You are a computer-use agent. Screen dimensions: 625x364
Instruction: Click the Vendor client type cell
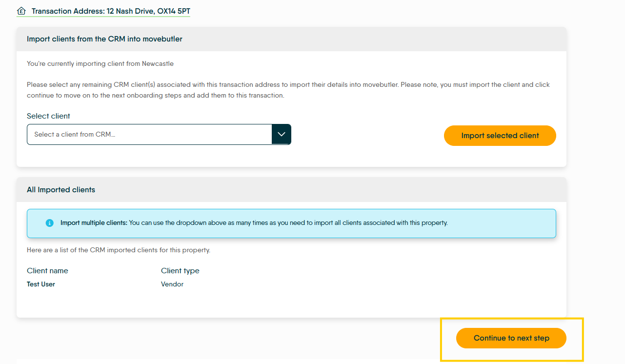coord(172,284)
